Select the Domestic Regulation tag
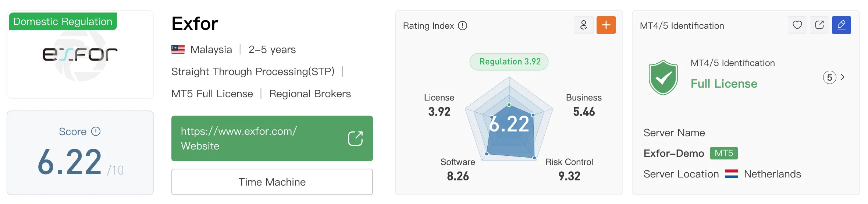The image size is (868, 204). coord(63,21)
